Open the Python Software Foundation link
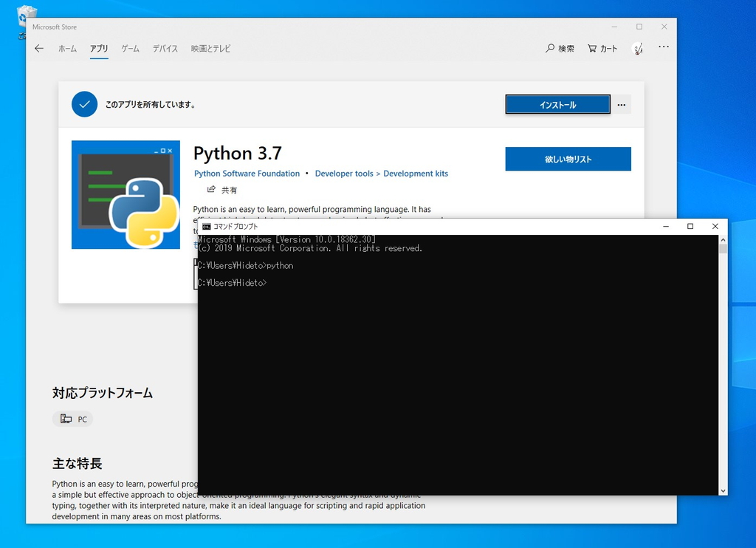Screen dimensions: 756x548 [247, 173]
